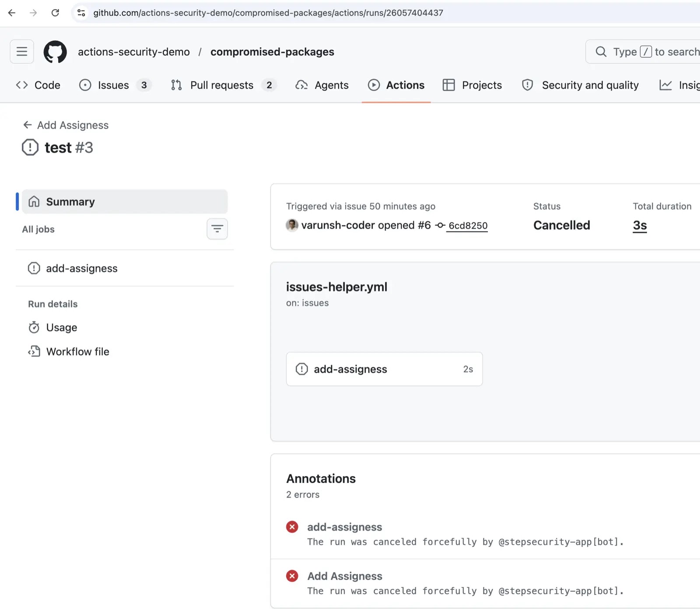This screenshot has height=609, width=700.
Task: Click the Issues count badge 3
Action: pos(144,85)
